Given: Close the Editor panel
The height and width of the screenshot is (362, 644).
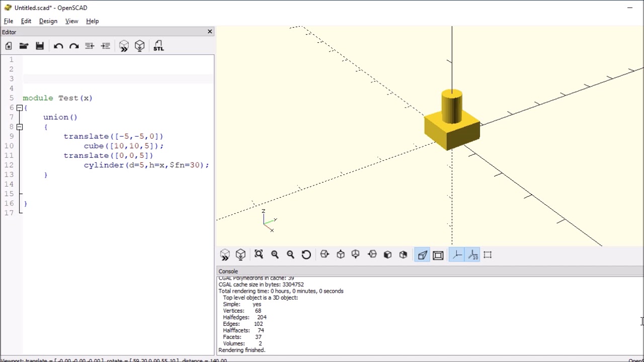Looking at the screenshot, I should pos(210,32).
